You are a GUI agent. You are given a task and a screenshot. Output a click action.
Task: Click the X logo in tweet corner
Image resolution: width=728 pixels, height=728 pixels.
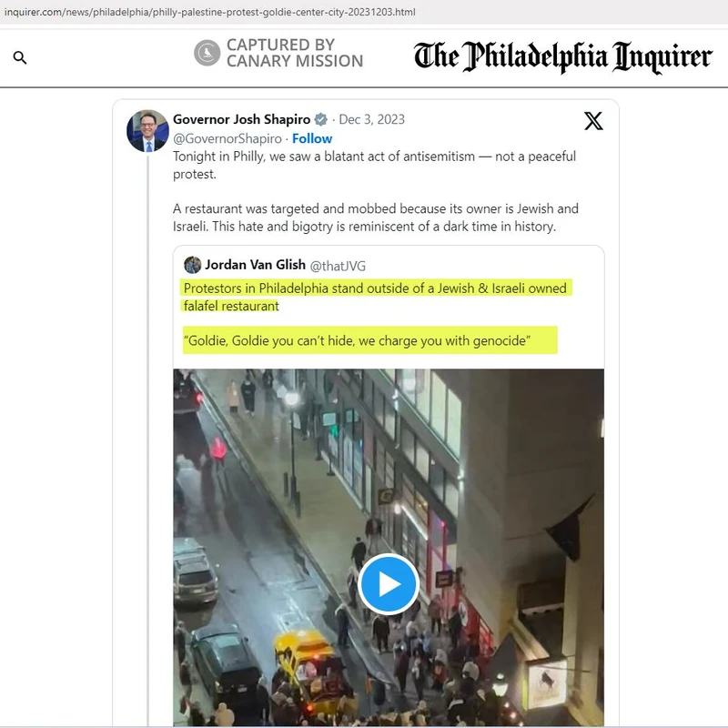[593, 121]
